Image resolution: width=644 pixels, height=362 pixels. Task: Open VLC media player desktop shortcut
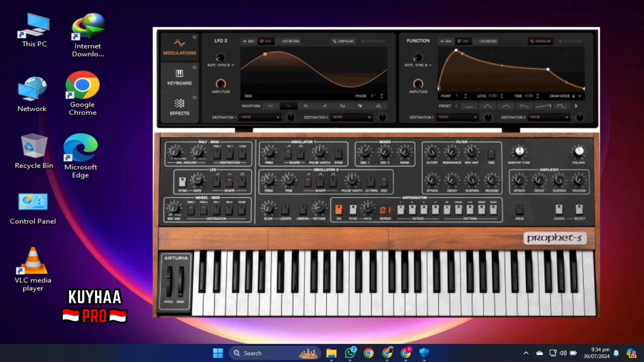33,269
